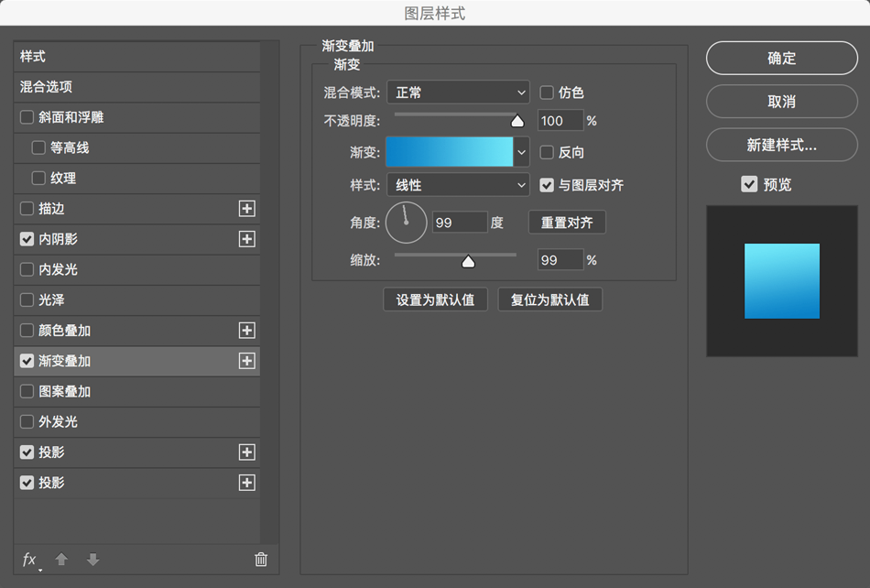This screenshot has height=588, width=870.
Task: Toggle the 仿色 dither checkbox
Action: tap(547, 93)
